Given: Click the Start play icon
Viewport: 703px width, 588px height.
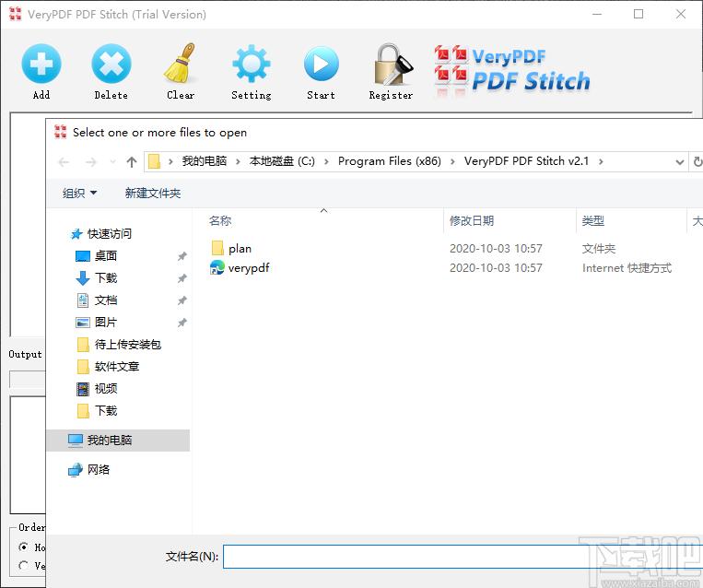Looking at the screenshot, I should (321, 64).
